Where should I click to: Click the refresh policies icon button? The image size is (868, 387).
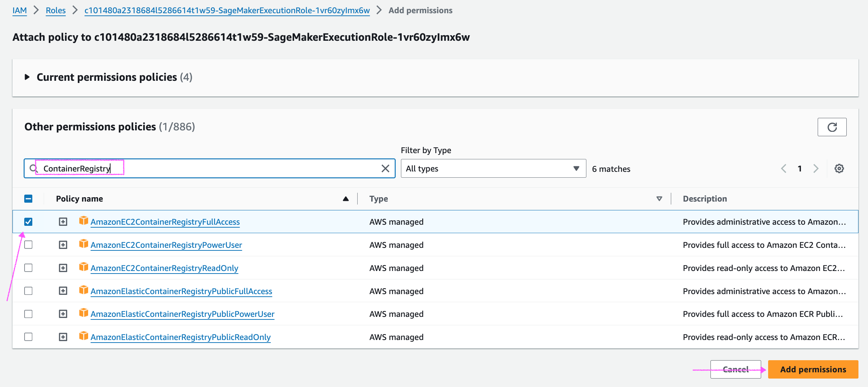[x=832, y=127]
